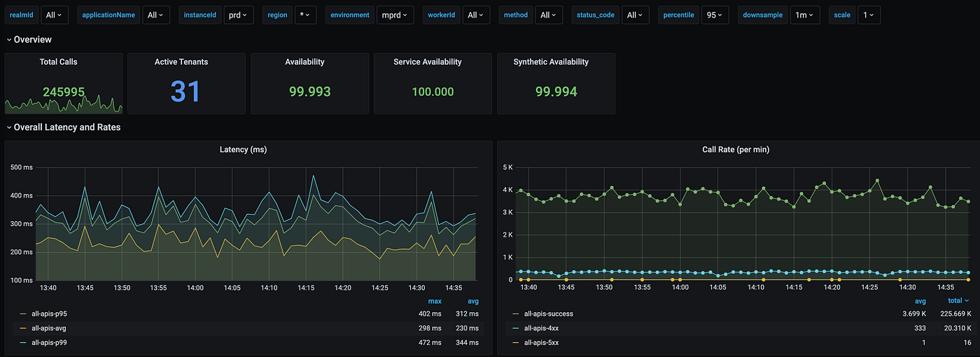This screenshot has height=357, width=980.
Task: Click the yellow all-apis-avg color line
Action: pos(24,328)
